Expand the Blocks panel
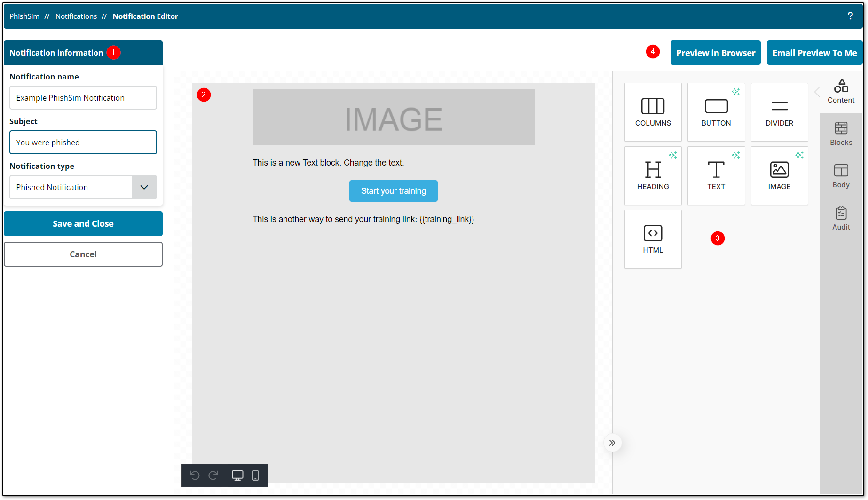 [x=841, y=133]
